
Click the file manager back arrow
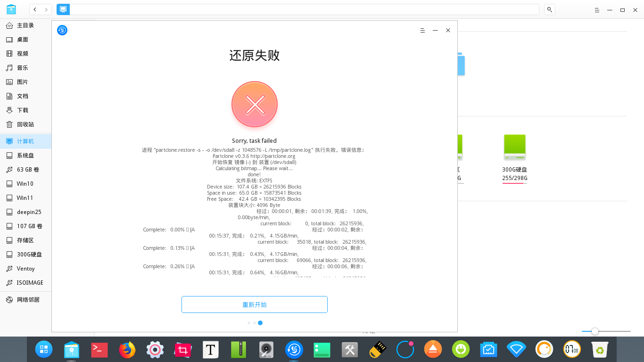pyautogui.click(x=35, y=9)
